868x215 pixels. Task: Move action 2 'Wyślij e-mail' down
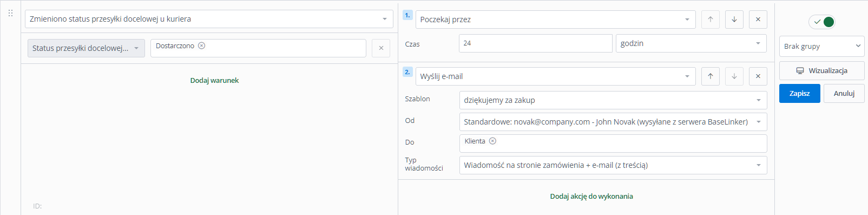coord(734,76)
